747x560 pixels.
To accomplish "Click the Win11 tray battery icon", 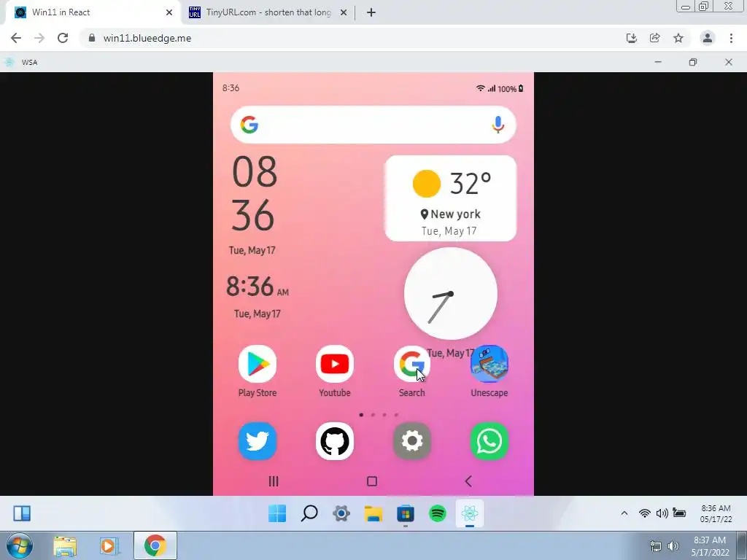I will [x=679, y=513].
